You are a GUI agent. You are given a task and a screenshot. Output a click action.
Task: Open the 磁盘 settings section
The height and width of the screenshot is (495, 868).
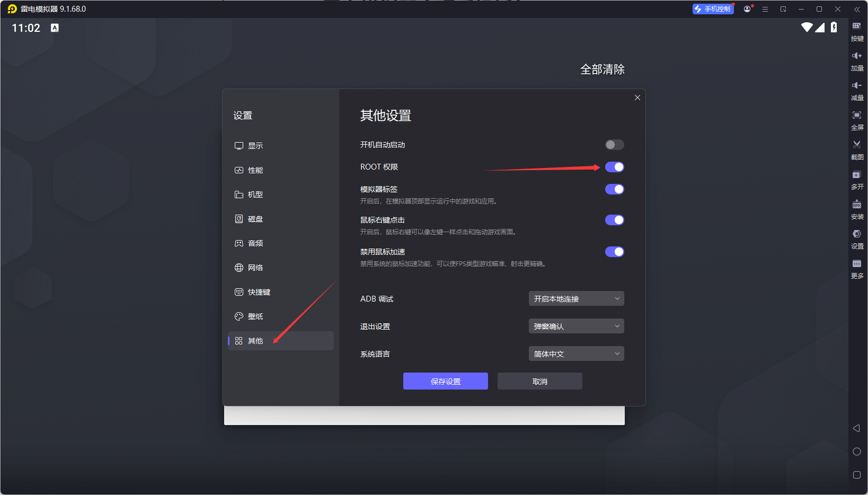pos(281,219)
